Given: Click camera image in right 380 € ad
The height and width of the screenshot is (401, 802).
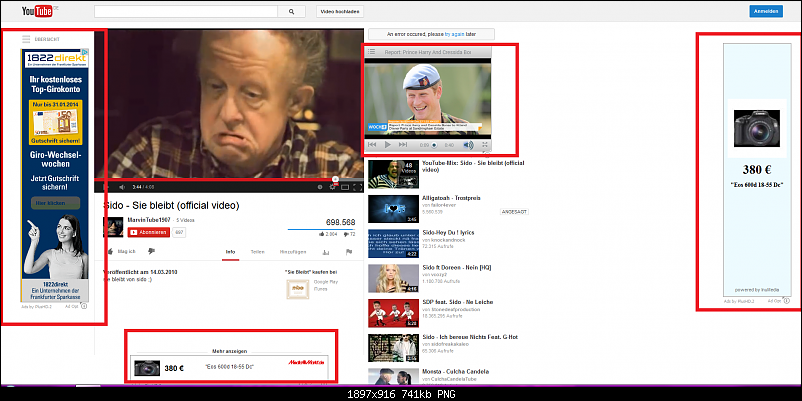Looking at the screenshot, I should click(757, 128).
